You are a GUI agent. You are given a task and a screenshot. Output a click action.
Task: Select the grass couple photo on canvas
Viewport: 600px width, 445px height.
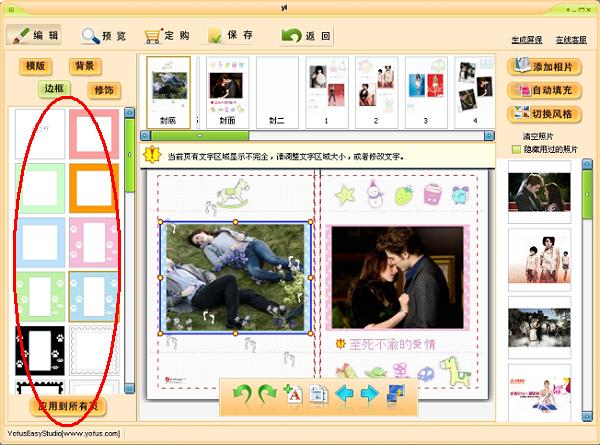(x=235, y=277)
